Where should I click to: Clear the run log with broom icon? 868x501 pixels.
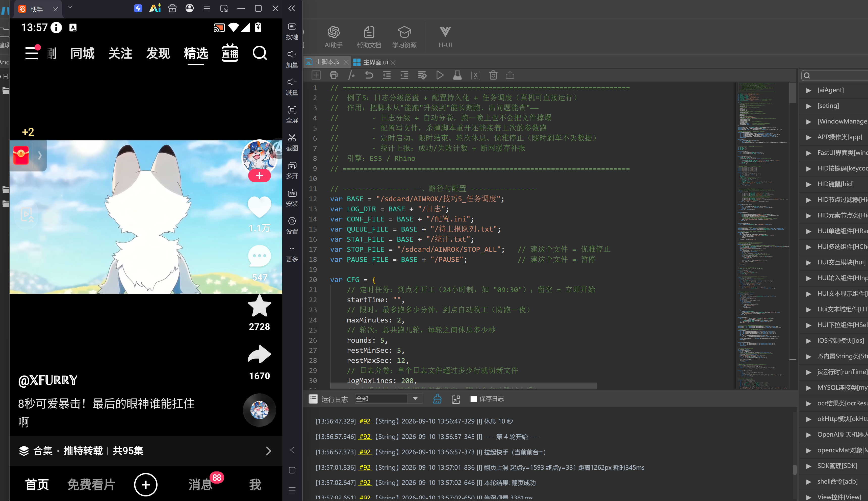tap(437, 399)
